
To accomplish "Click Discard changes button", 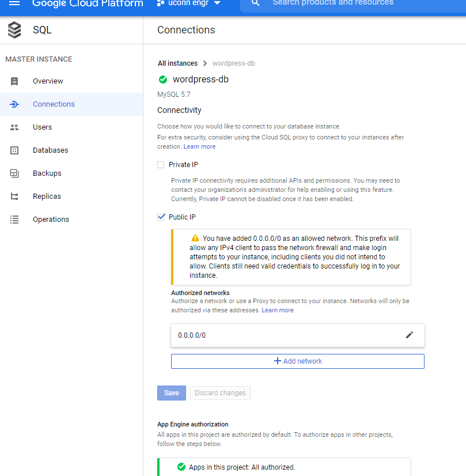I will point(220,393).
